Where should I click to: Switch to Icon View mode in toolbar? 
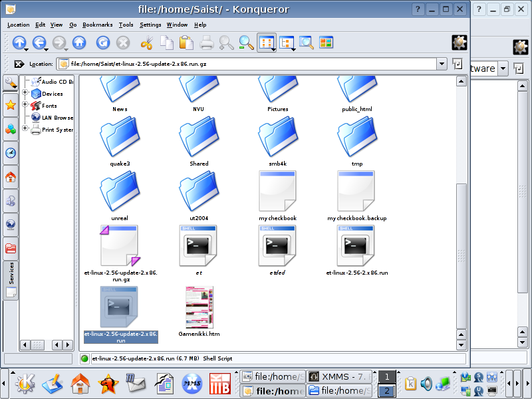[267, 43]
